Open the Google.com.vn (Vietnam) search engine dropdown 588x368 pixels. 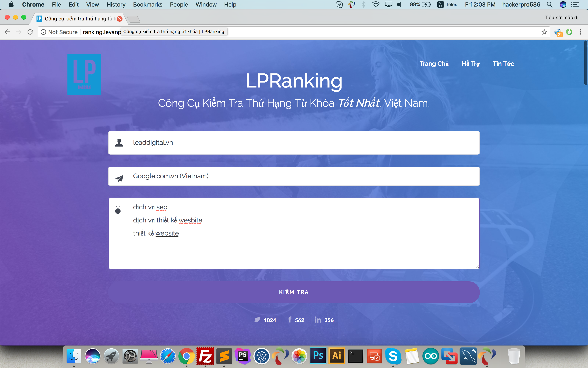coord(294,176)
